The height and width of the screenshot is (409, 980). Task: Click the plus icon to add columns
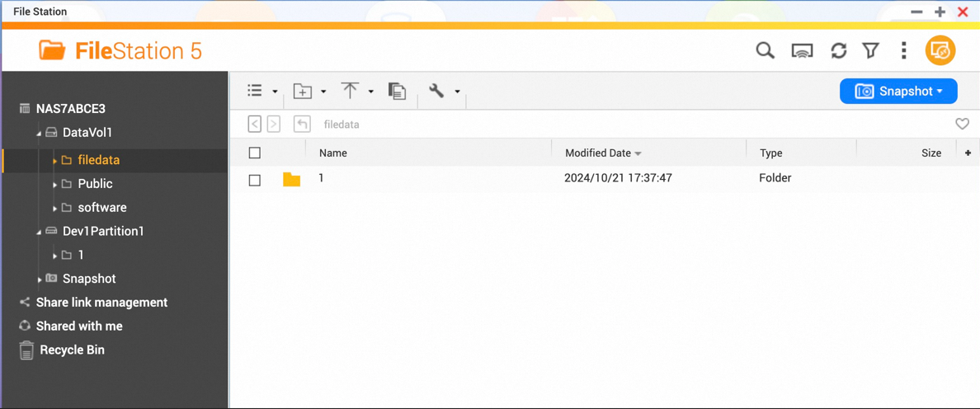(x=968, y=153)
